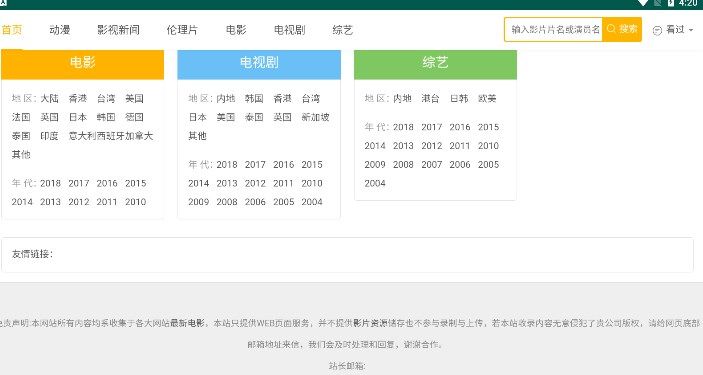Select 英国 region in the 电影 card
This screenshot has width=703, height=375.
pyautogui.click(x=49, y=117)
